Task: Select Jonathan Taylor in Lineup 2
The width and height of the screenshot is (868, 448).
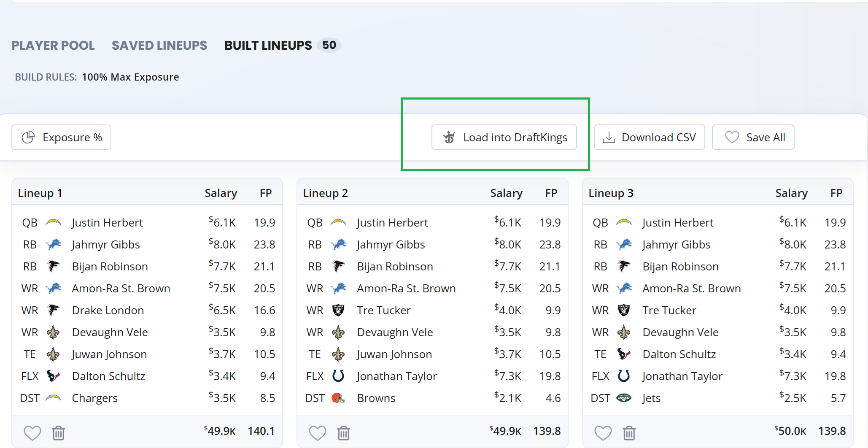Action: (397, 376)
